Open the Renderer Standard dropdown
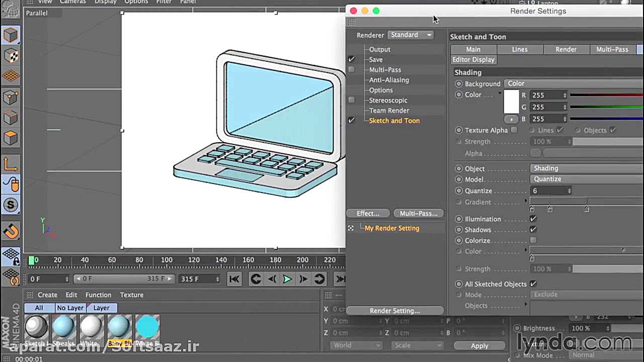 point(411,35)
